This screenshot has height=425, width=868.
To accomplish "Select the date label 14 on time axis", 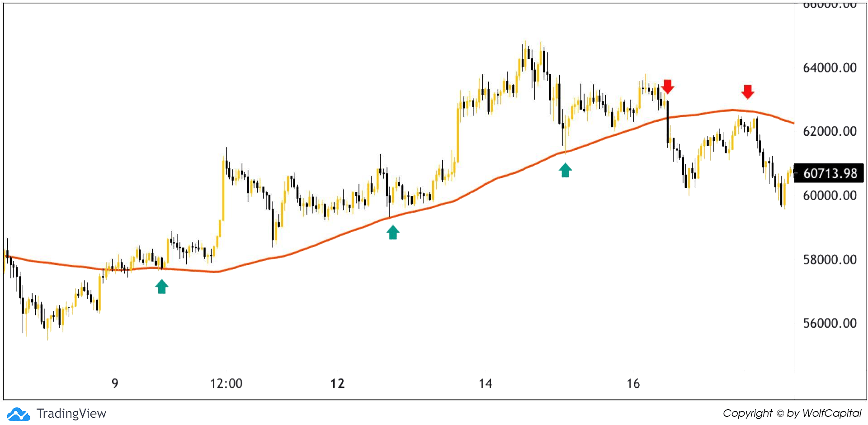I will [485, 383].
